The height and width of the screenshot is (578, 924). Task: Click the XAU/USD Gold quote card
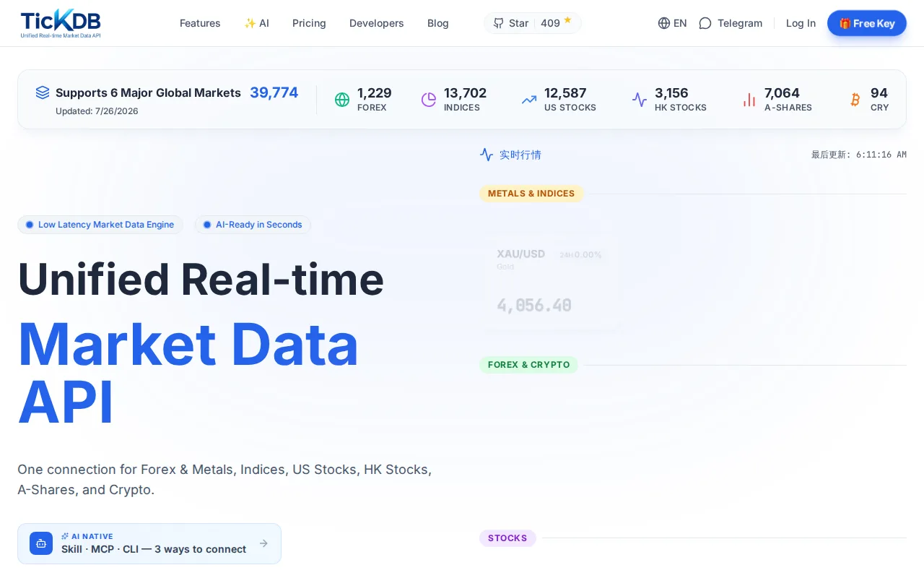coord(552,283)
